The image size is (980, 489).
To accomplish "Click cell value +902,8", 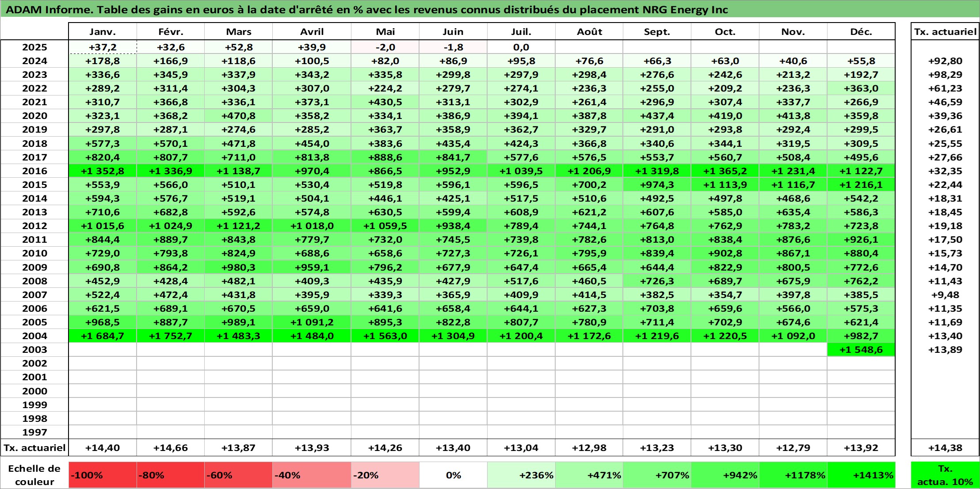I will (x=725, y=253).
